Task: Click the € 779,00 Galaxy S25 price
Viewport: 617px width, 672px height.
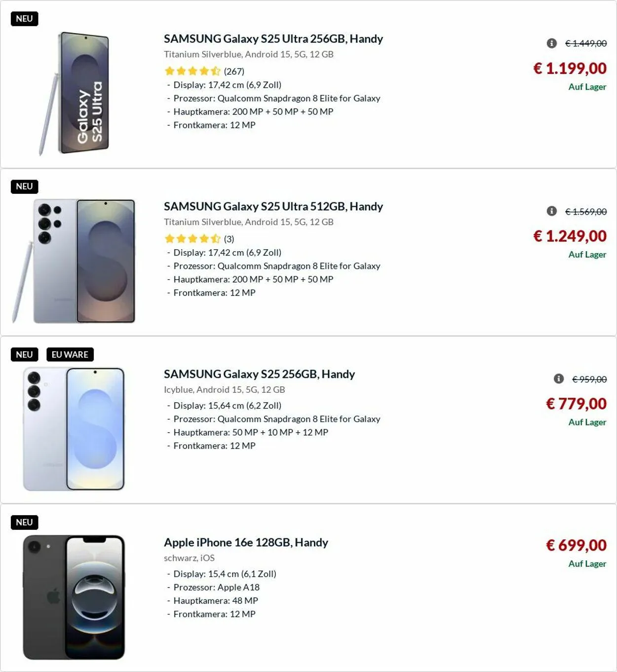Action: 576,404
